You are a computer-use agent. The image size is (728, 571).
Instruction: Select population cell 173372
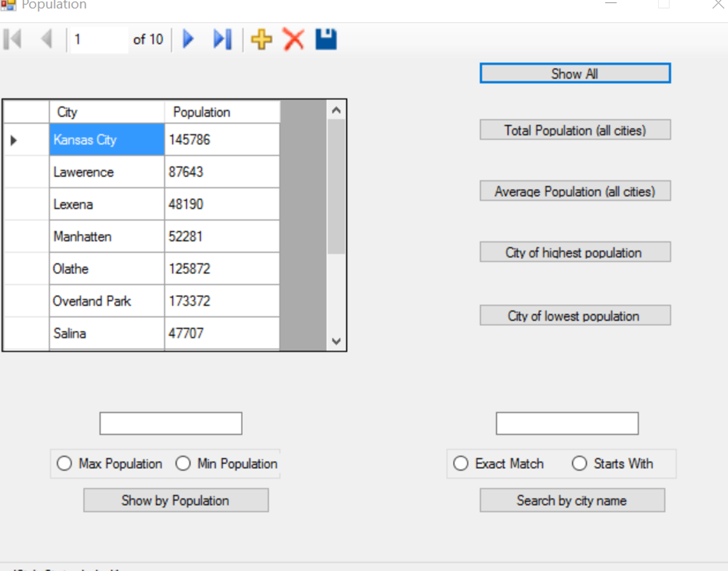(x=222, y=301)
